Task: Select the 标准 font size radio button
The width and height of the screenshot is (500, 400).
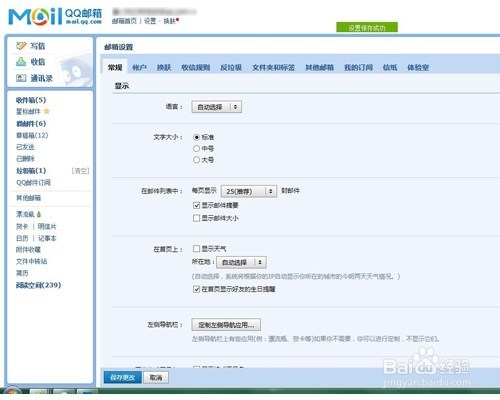Action: coord(196,137)
